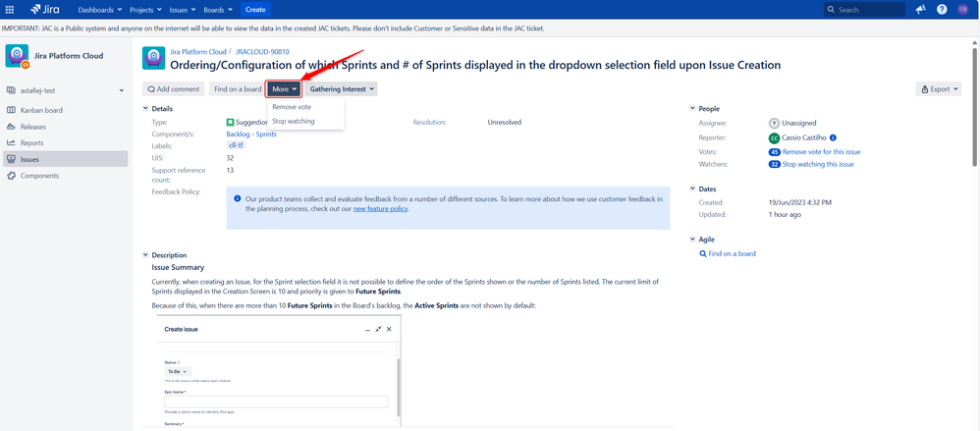Collapse the Details section
This screenshot has height=431, width=980.
pos(146,109)
